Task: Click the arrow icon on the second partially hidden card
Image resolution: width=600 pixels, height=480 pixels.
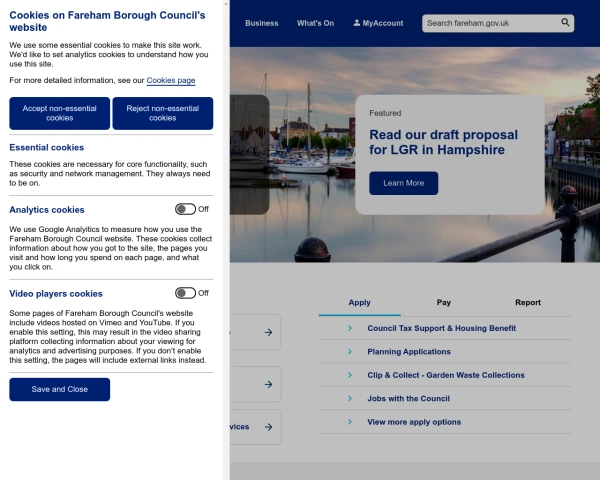Action: tap(268, 383)
